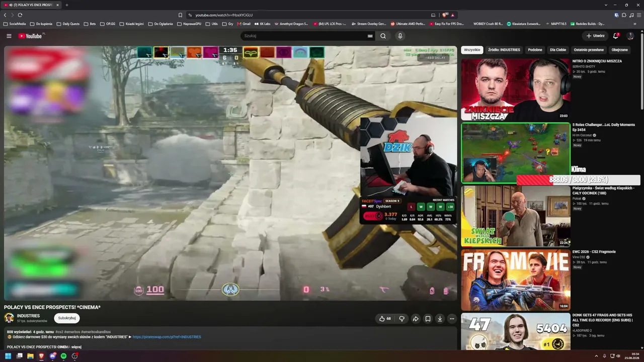The image size is (644, 362).
Task: Dislike the video with thumbs down
Action: 401,318
